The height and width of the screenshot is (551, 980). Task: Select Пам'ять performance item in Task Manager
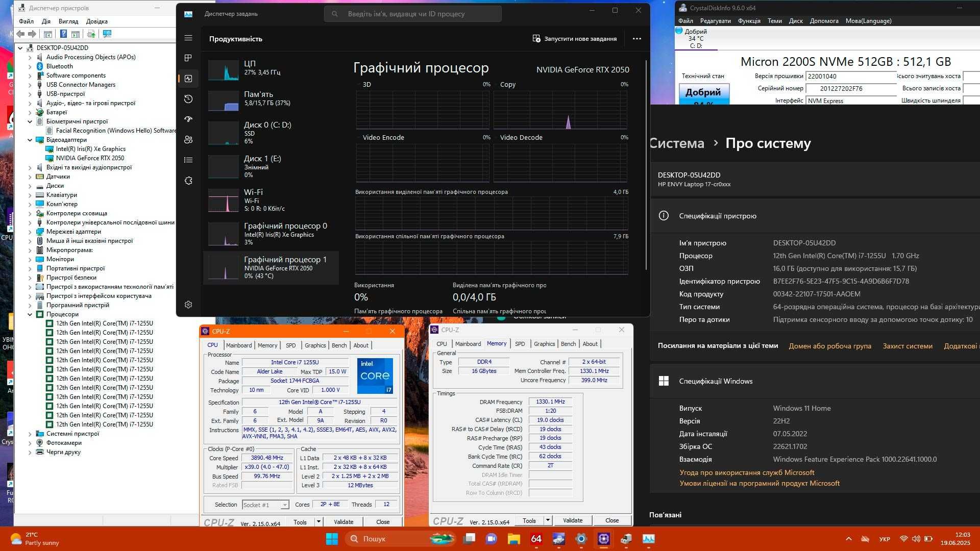click(x=271, y=101)
